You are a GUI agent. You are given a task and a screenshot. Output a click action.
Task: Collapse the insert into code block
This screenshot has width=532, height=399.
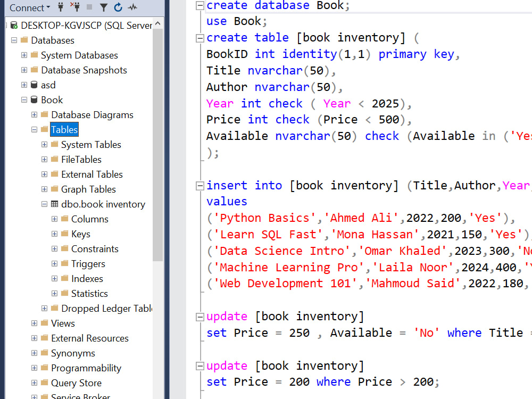point(200,186)
